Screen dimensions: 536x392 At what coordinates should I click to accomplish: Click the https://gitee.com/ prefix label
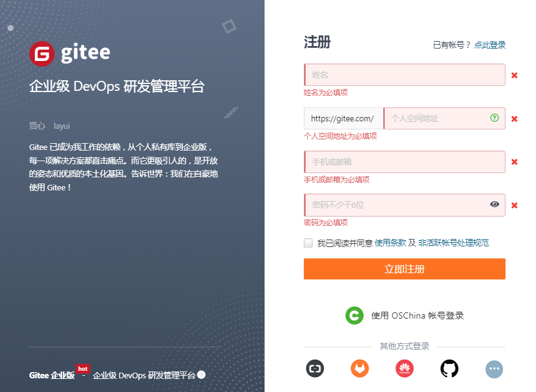pos(344,118)
